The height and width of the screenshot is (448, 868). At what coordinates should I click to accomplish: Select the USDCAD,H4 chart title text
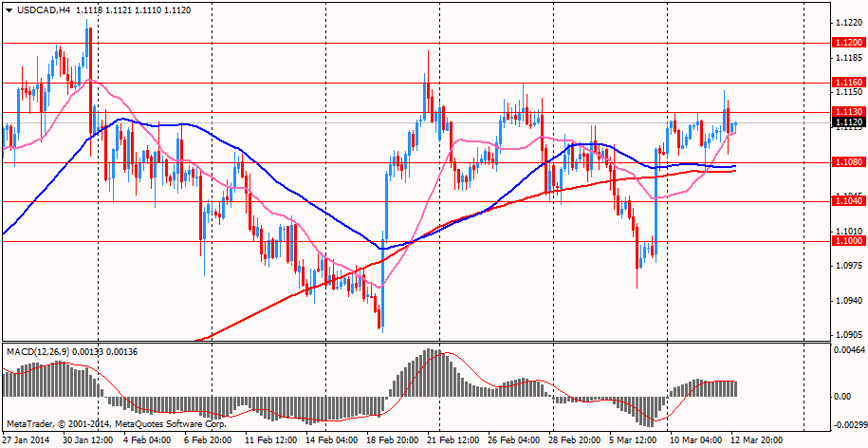tap(42, 10)
